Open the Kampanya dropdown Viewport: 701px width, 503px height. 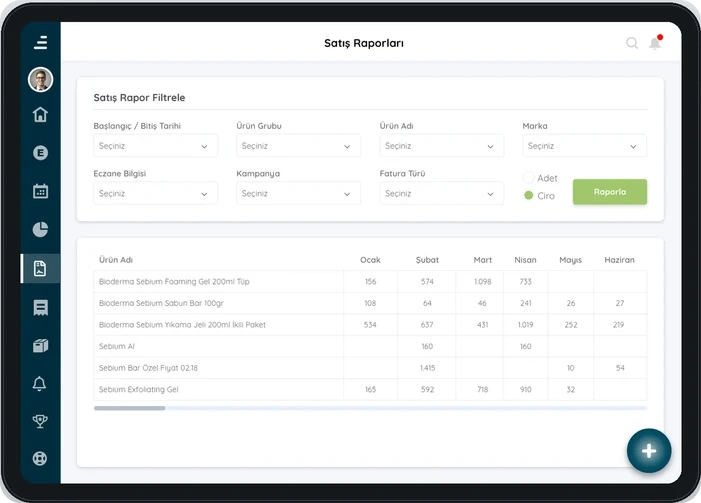tap(298, 193)
